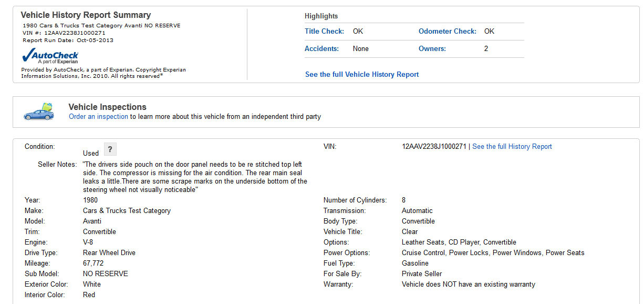
Task: Click the AutoCheck logo
Action: coord(50,56)
